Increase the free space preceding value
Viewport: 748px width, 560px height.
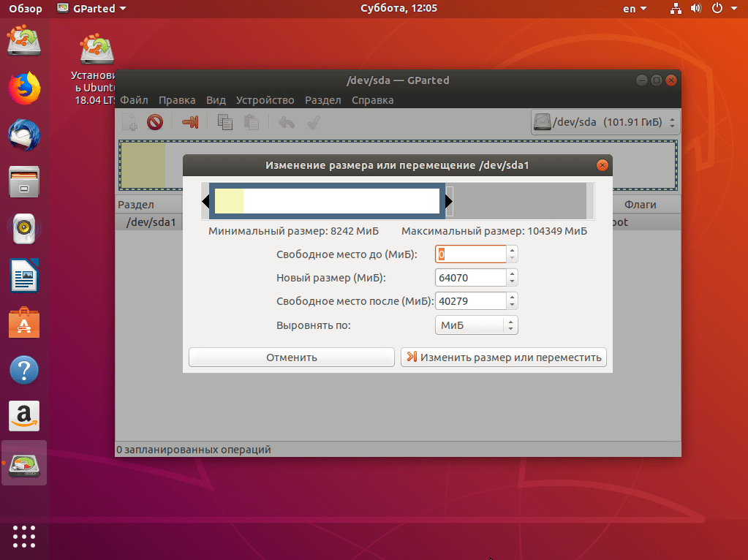(x=512, y=250)
